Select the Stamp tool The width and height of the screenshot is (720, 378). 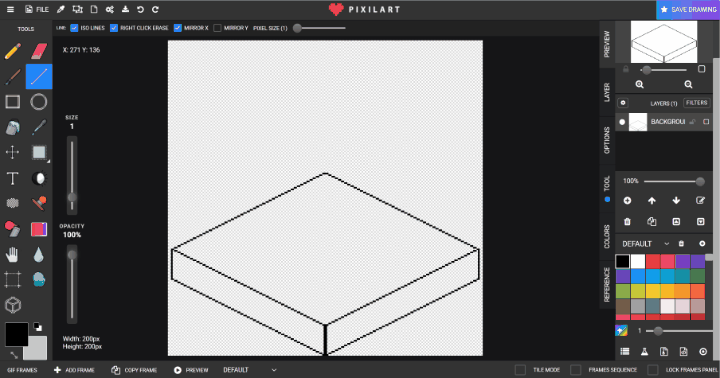(x=39, y=203)
